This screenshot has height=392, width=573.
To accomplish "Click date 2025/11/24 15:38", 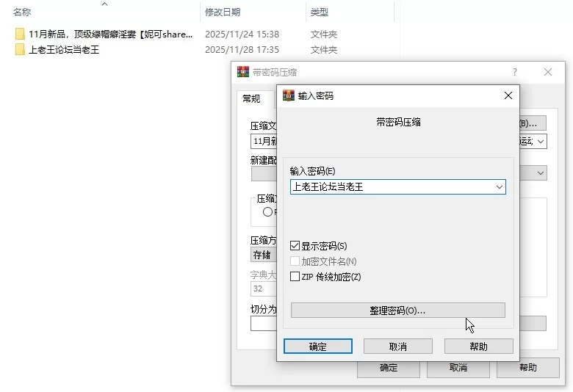I will tap(242, 34).
